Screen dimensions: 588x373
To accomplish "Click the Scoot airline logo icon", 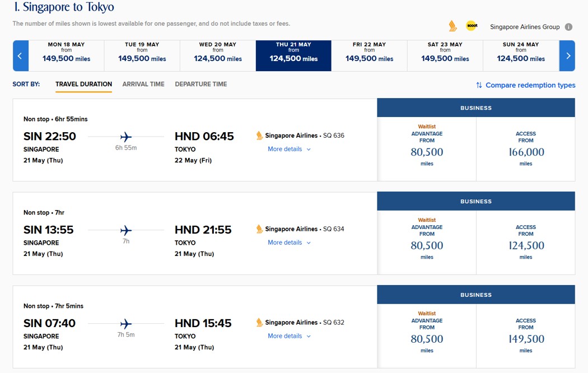I will (x=472, y=26).
